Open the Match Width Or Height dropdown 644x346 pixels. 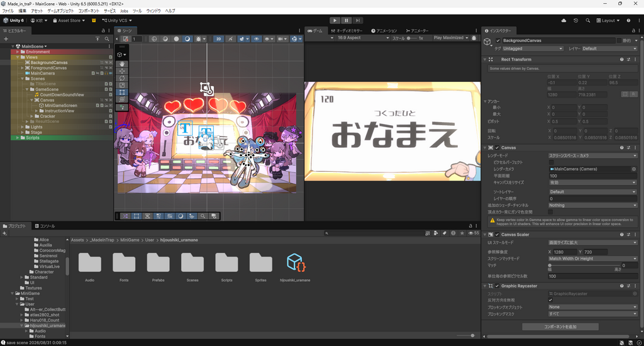tap(592, 259)
